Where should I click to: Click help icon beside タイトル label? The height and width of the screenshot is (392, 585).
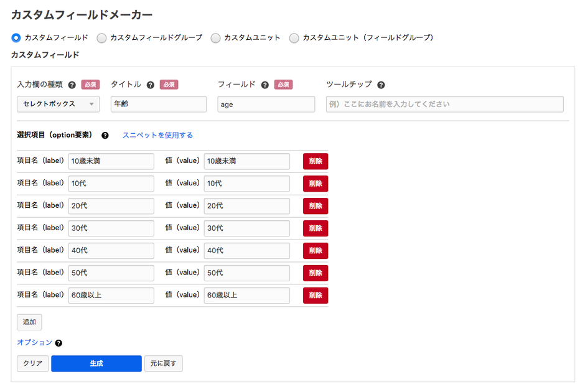150,85
